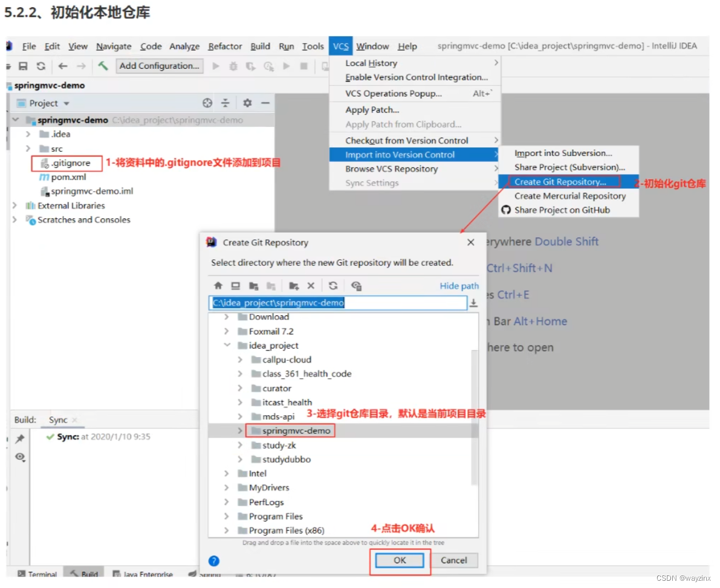720x588 pixels.
Task: Collapse idea_project folder in dialog
Action: coord(227,345)
